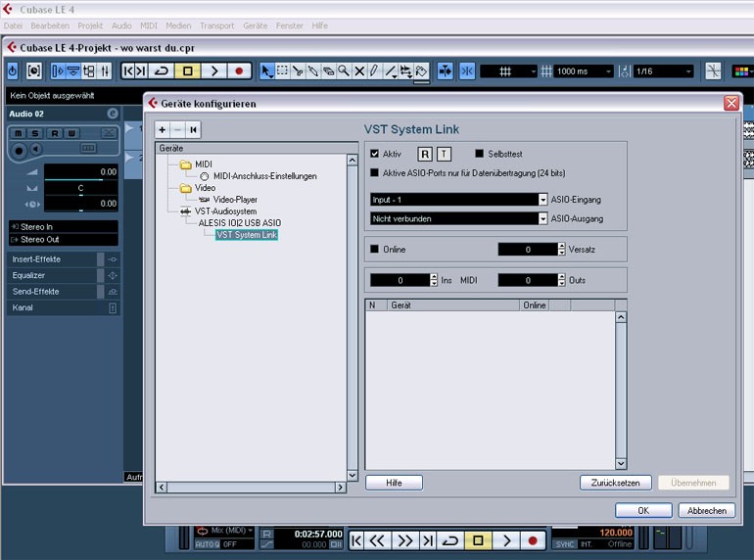The height and width of the screenshot is (560, 754).
Task: Enable the Online checkbox
Action: [375, 249]
